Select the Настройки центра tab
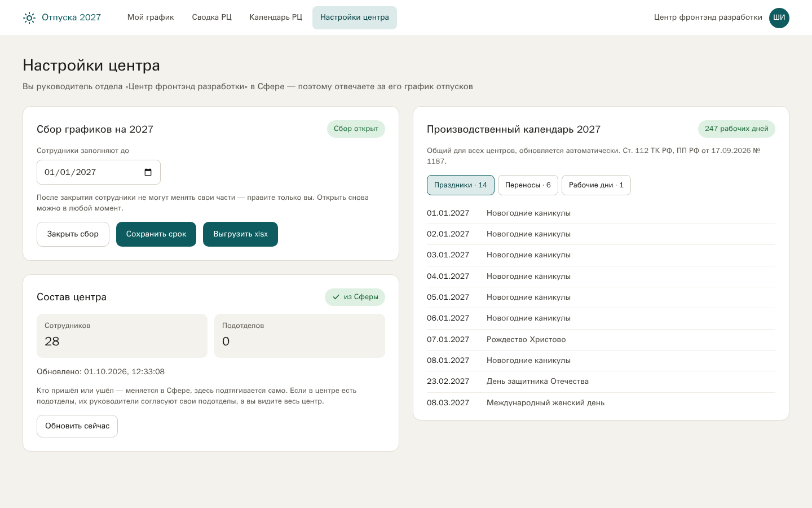The height and width of the screenshot is (508, 812). click(x=355, y=17)
